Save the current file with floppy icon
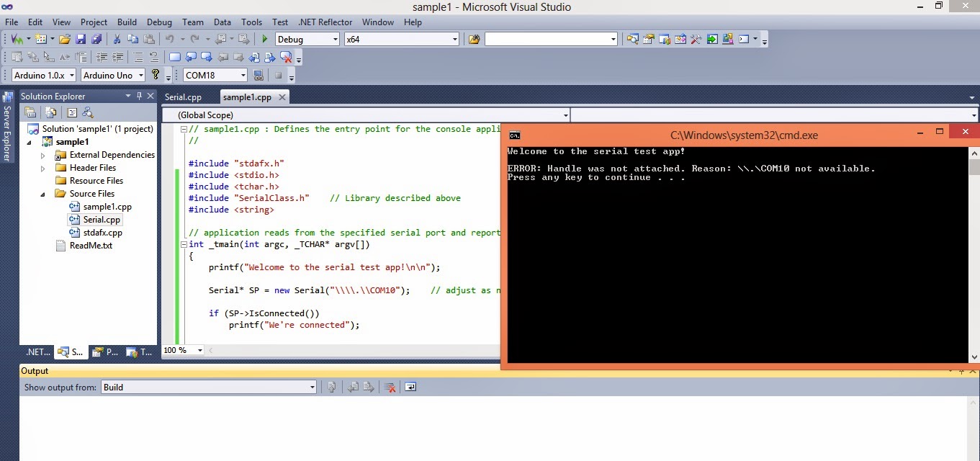980x461 pixels. pyautogui.click(x=81, y=39)
